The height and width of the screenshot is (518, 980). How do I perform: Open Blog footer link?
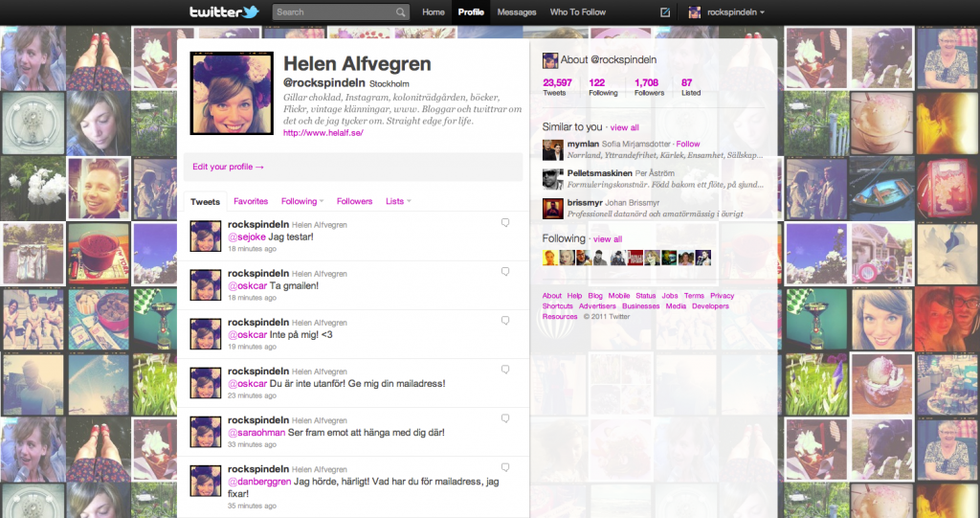595,295
